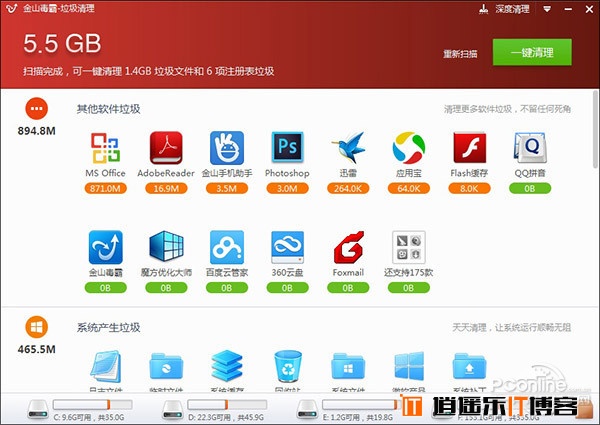The height and width of the screenshot is (425, 600).
Task: Open the 金山手机助手 item
Action: tap(227, 148)
